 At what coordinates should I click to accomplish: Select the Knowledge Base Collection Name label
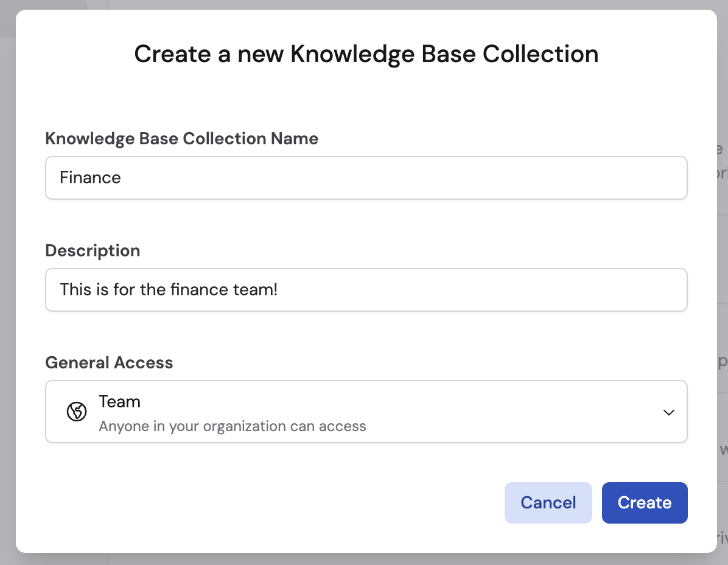[x=181, y=138]
